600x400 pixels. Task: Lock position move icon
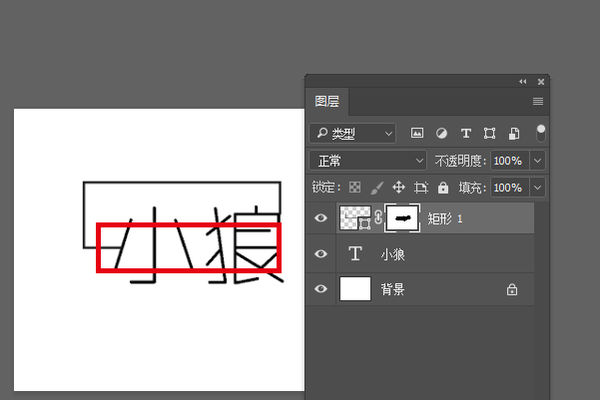pos(399,187)
